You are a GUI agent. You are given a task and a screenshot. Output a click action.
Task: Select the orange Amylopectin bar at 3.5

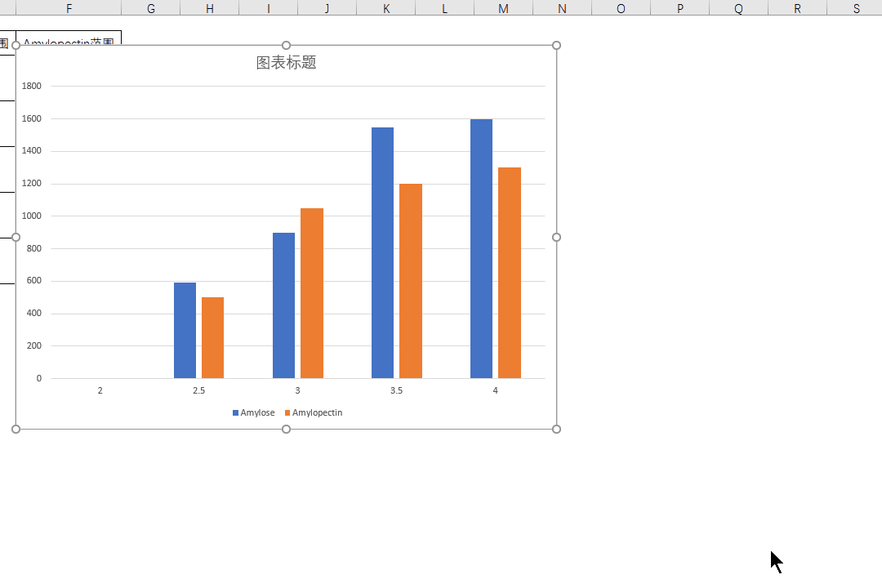click(411, 281)
